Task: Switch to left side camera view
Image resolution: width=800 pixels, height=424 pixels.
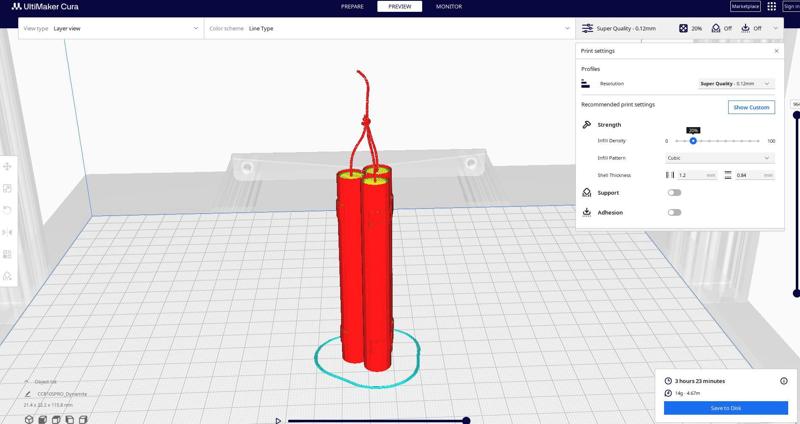Action: coord(69,419)
